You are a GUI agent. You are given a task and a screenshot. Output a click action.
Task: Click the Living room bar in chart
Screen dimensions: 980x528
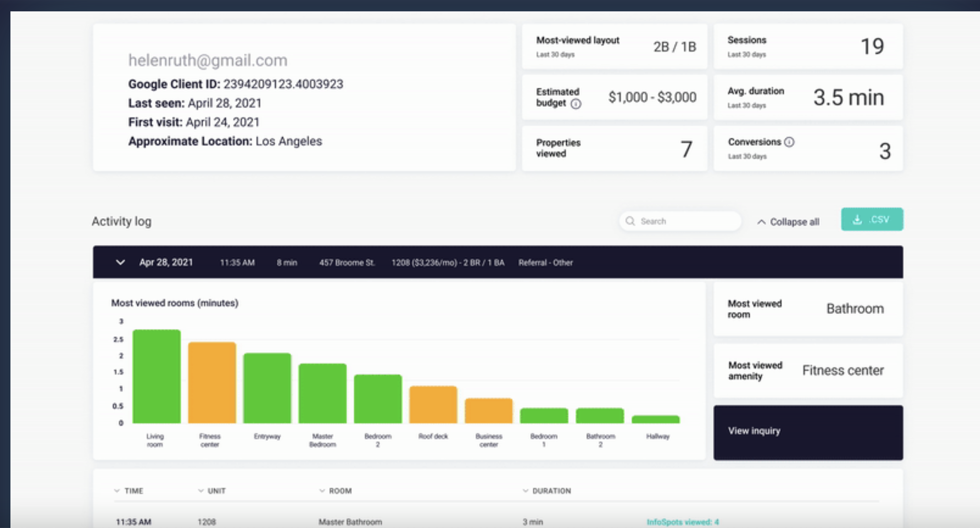156,377
